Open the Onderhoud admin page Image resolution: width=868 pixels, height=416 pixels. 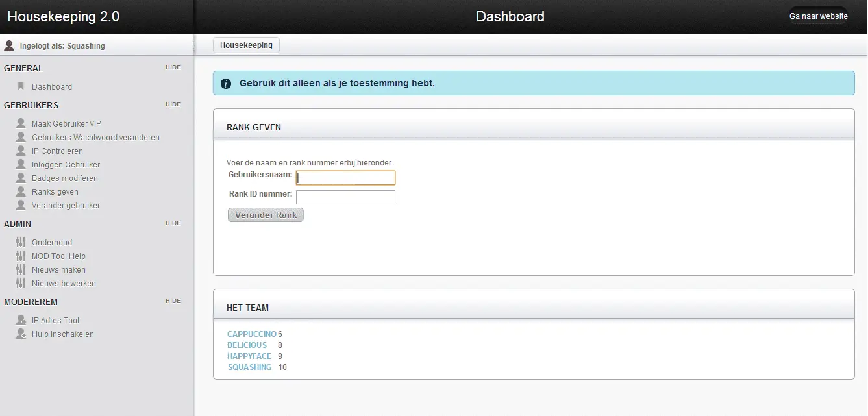52,242
